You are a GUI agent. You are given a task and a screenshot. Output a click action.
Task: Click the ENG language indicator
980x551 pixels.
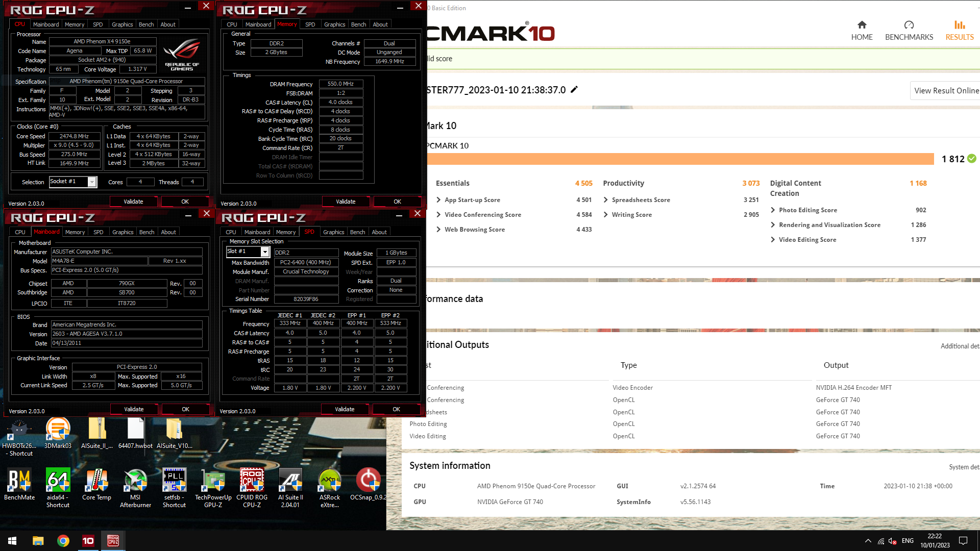(x=908, y=541)
